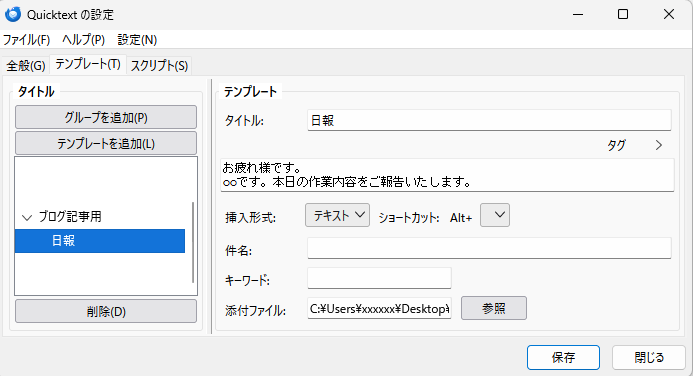The height and width of the screenshot is (376, 693).
Task: Select the テンプレート(T) tab
Action: coord(88,65)
